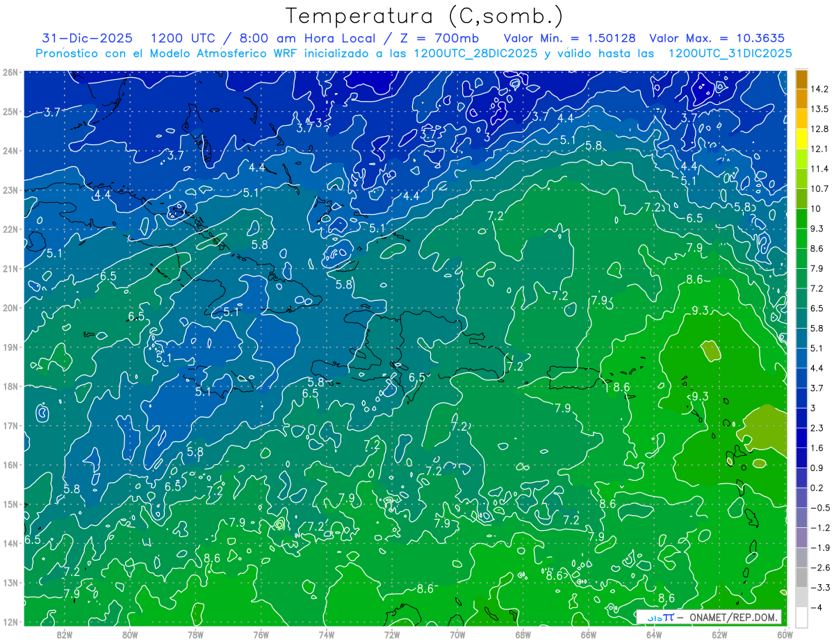Image resolution: width=834 pixels, height=644 pixels.
Task: Click the purple swatch between -1.9 and -1.2
Action: [801, 538]
